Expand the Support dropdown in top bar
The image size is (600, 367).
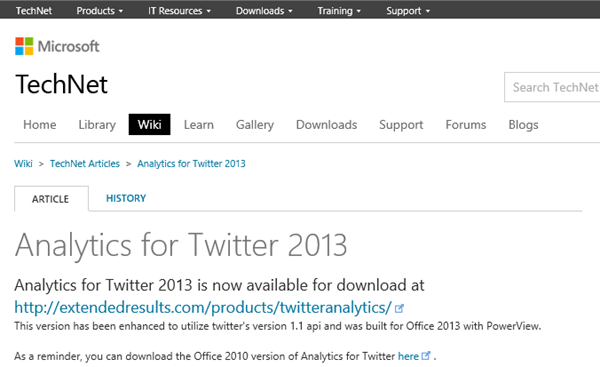408,11
